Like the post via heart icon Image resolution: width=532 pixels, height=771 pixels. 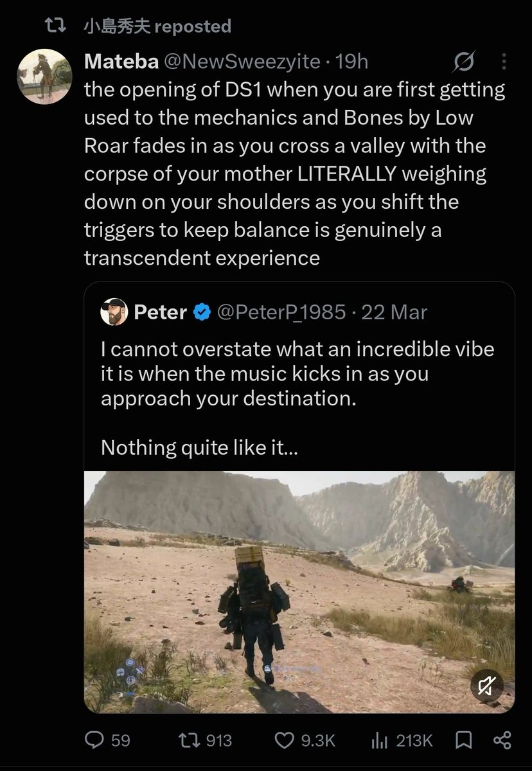[284, 740]
